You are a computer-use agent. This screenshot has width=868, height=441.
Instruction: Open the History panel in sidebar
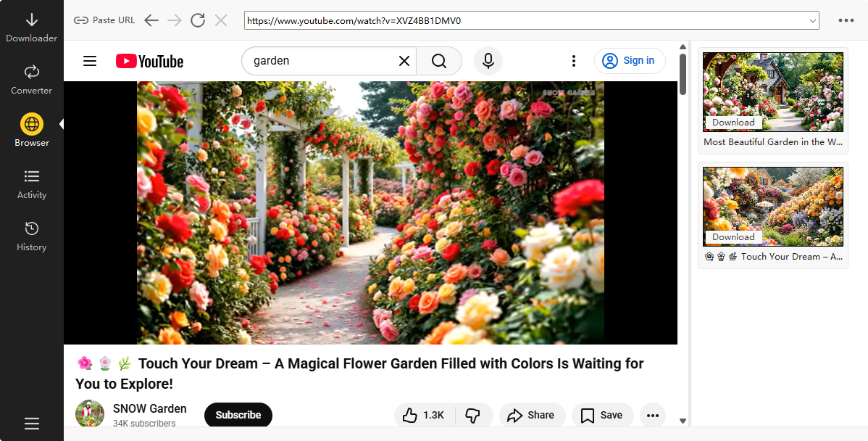tap(31, 236)
